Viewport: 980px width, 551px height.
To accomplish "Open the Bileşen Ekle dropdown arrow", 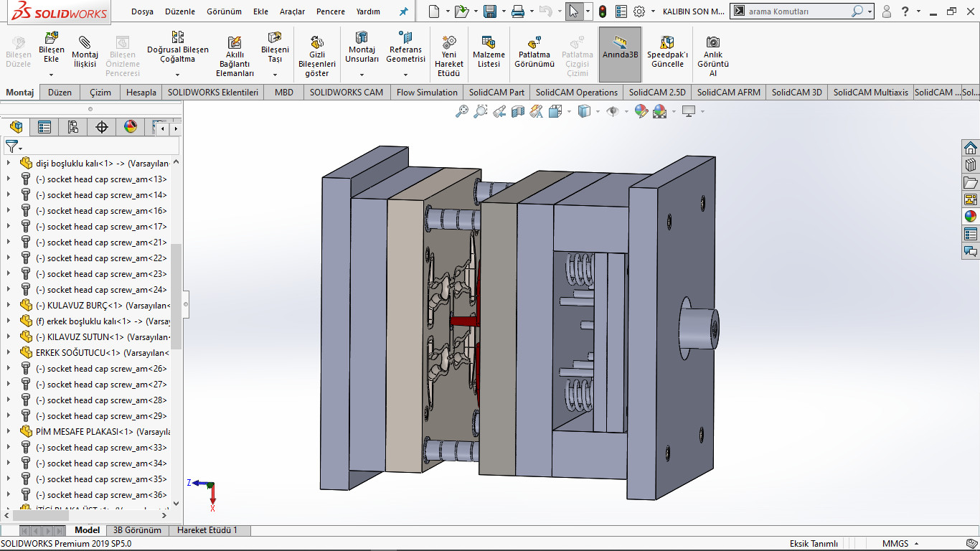I will tap(51, 75).
